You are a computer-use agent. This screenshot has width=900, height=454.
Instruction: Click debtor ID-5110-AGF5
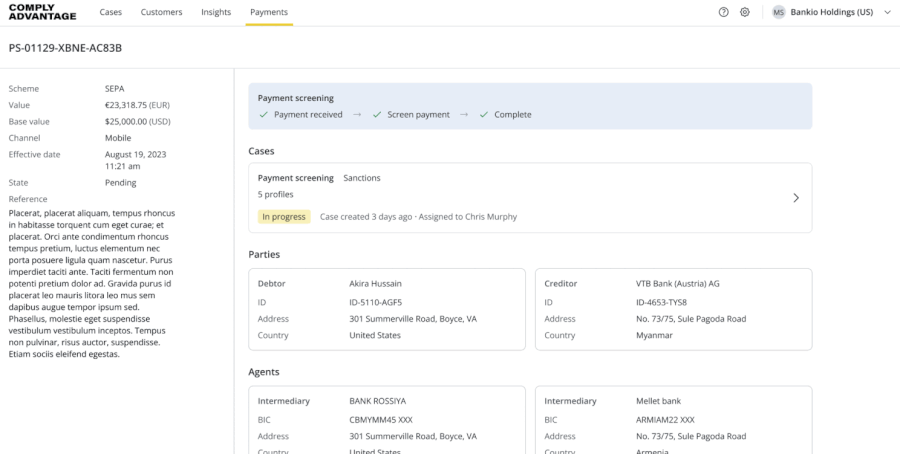pos(375,302)
